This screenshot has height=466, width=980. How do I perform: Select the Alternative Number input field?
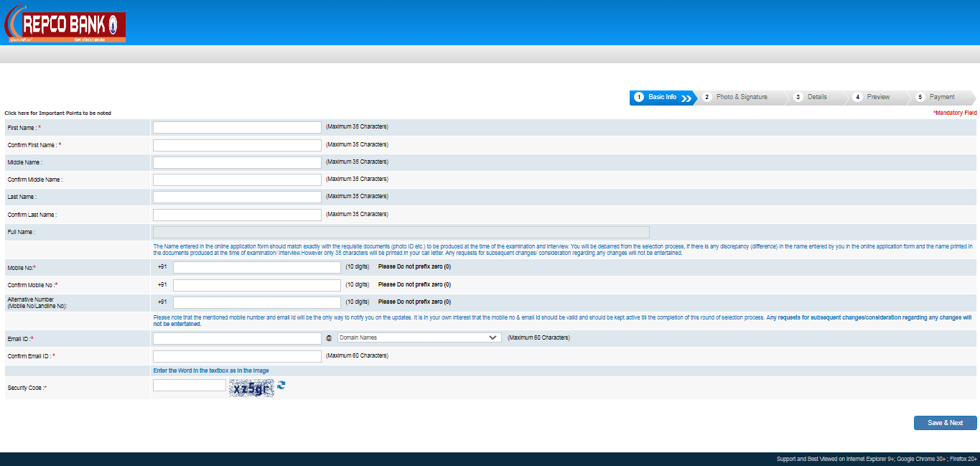point(256,302)
